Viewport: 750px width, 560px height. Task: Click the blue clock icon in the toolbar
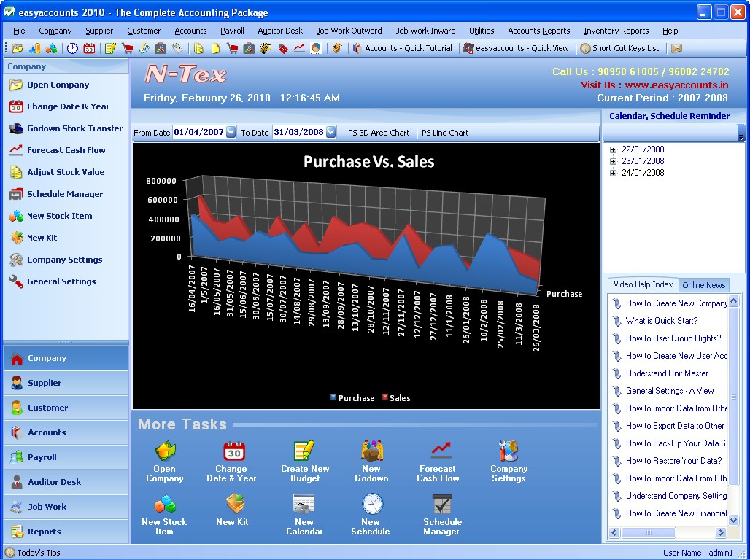pyautogui.click(x=72, y=48)
